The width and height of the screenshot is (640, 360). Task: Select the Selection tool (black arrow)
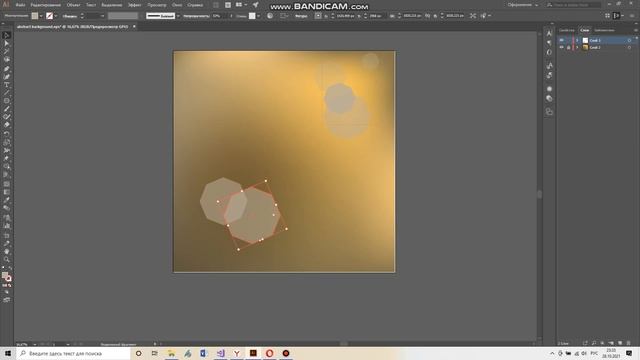pos(6,36)
